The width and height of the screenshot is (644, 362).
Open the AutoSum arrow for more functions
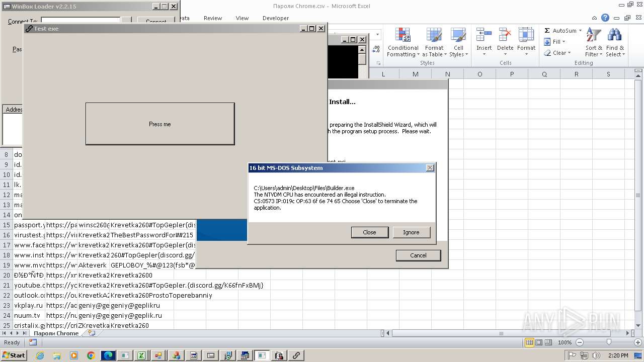click(580, 31)
